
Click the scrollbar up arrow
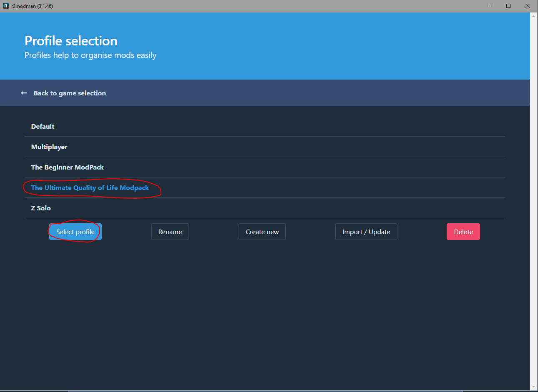coord(534,16)
